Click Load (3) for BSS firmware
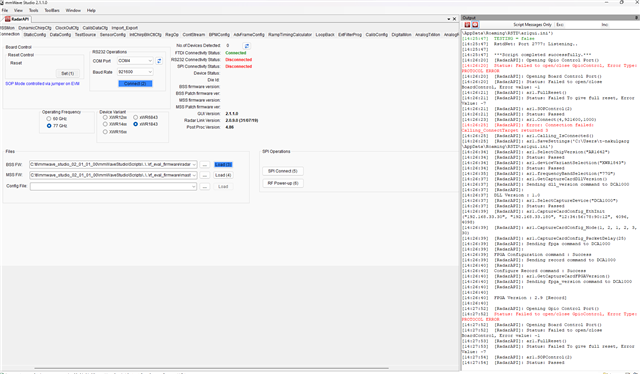This screenshot has width=640, height=374. [x=223, y=165]
